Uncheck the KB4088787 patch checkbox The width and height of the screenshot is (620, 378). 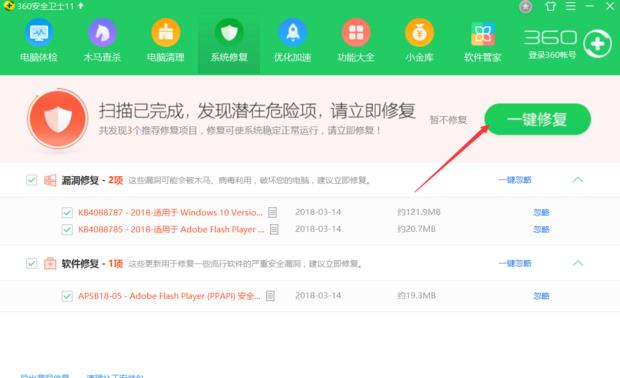(67, 213)
